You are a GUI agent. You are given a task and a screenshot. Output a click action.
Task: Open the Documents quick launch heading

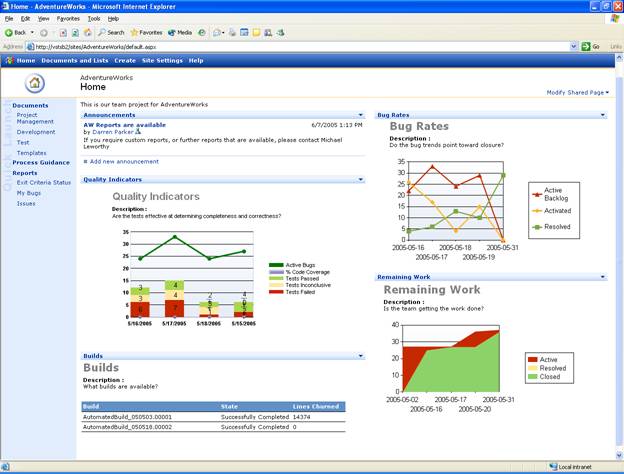(30, 105)
